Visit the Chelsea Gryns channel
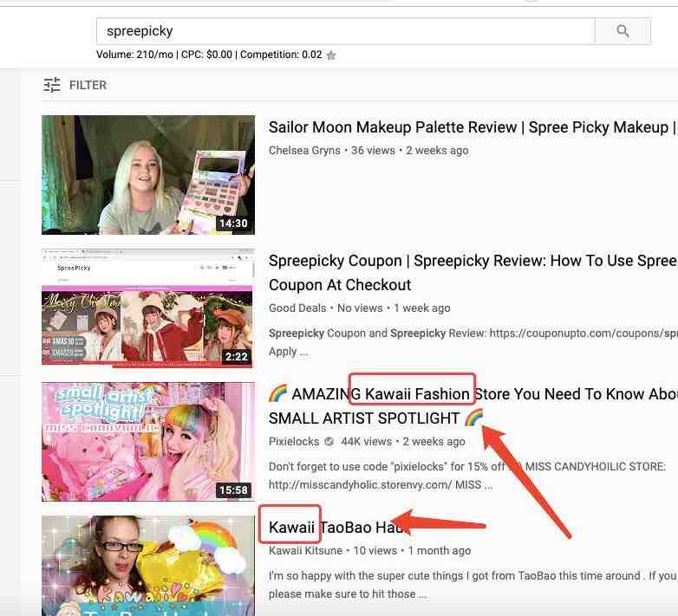 point(304,151)
